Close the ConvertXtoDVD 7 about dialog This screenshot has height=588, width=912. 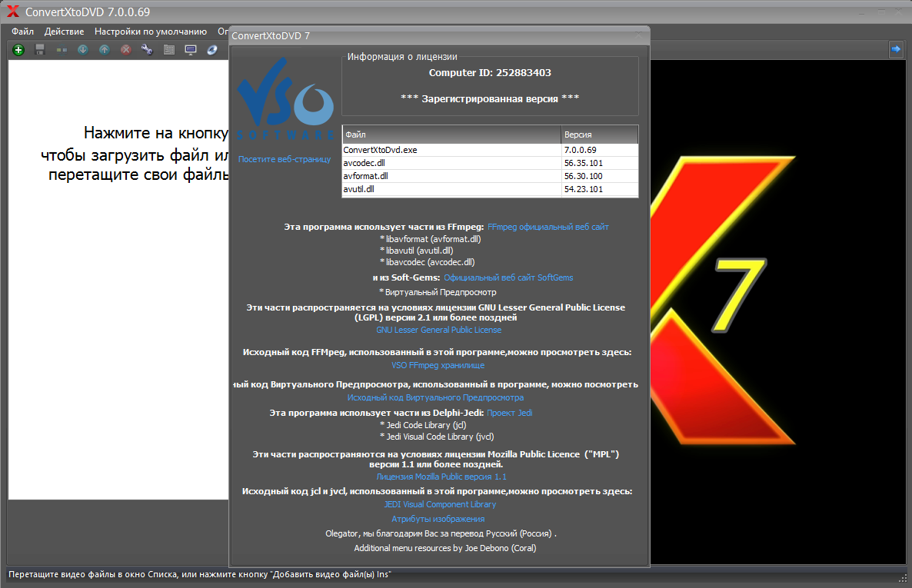click(638, 35)
